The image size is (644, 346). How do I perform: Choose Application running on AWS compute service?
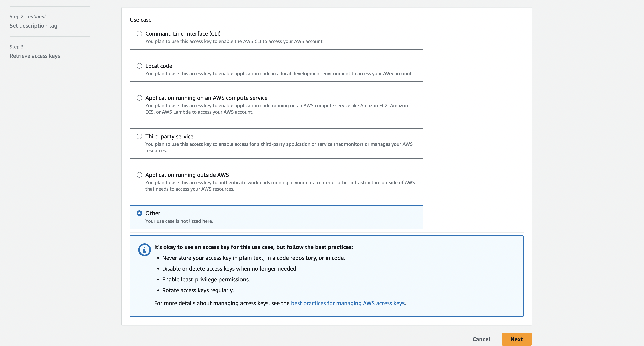click(x=139, y=98)
